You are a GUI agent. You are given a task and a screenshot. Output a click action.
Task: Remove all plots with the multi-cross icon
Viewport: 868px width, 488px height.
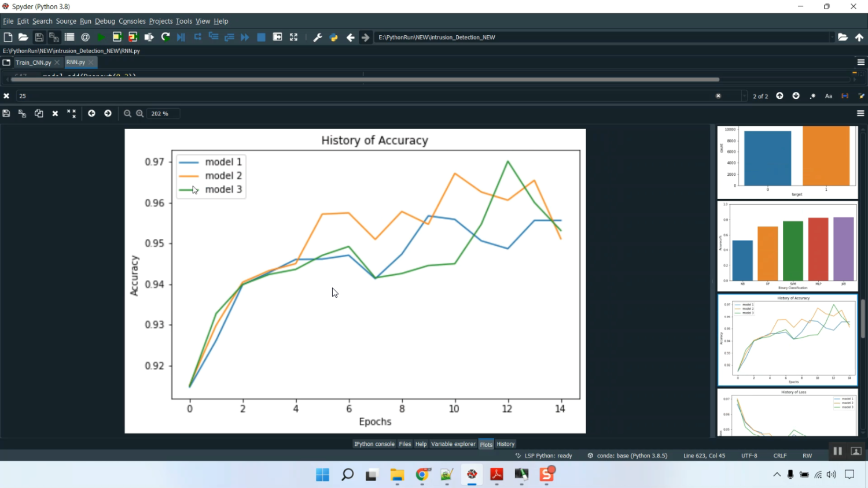pos(72,113)
